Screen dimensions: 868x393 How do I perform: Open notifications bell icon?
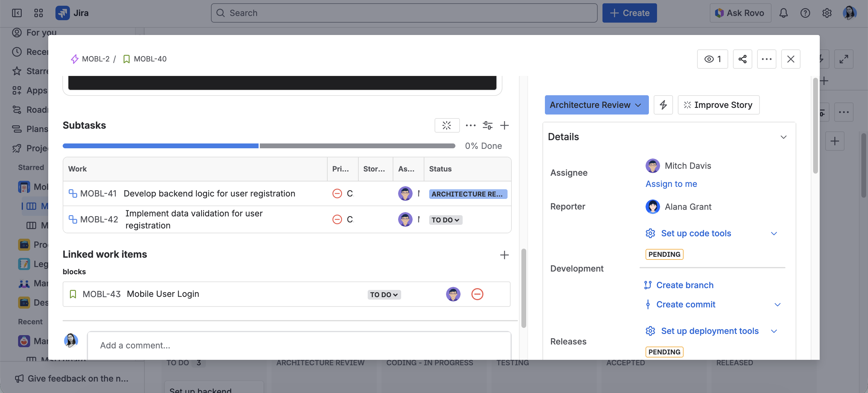(x=783, y=13)
